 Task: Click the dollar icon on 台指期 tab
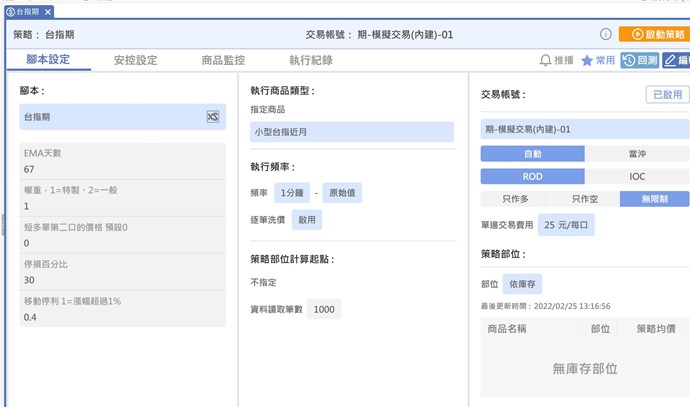11,10
